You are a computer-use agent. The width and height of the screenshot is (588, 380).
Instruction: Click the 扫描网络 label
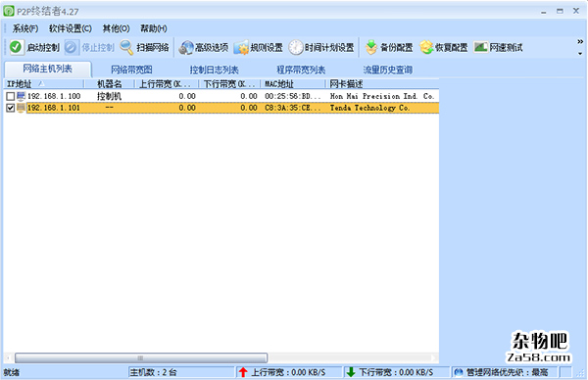tap(153, 48)
